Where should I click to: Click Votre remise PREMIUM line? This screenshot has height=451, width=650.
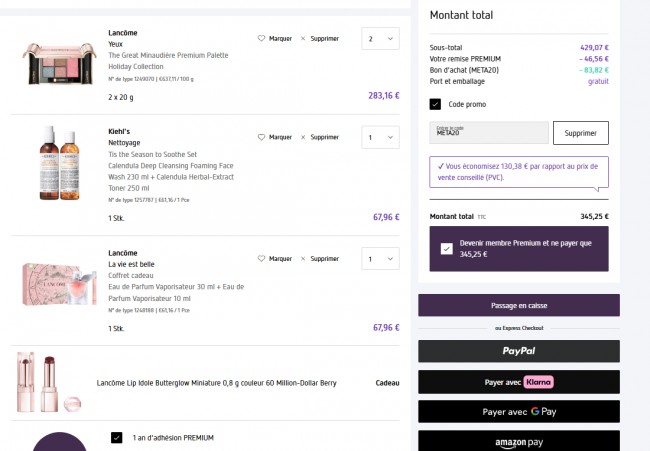(519, 59)
